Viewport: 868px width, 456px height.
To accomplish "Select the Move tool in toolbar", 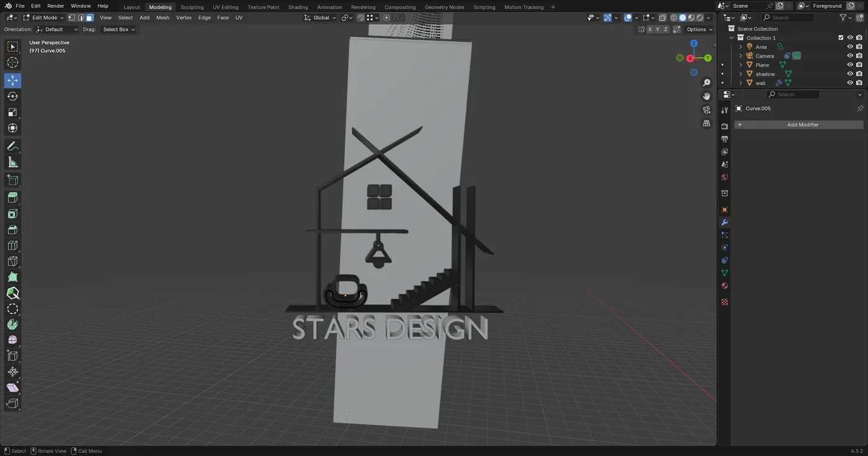I will click(x=12, y=81).
